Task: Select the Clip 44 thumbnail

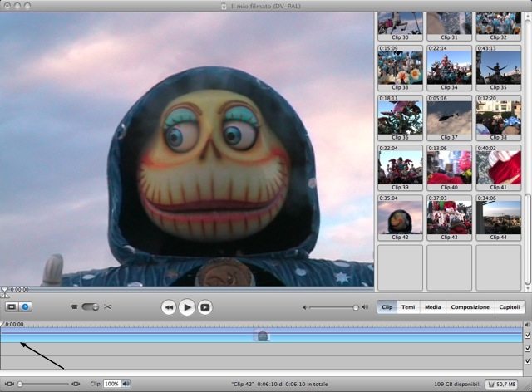Action: pyautogui.click(x=499, y=218)
